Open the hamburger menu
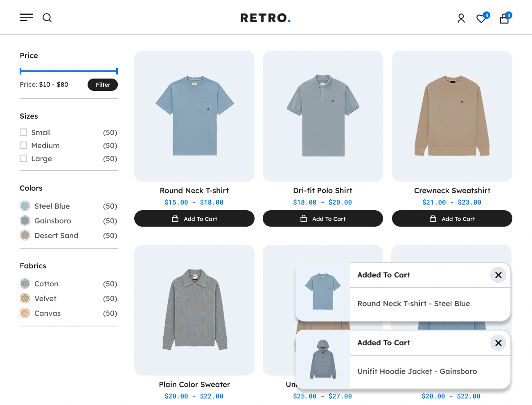The image size is (532, 405). (x=26, y=18)
